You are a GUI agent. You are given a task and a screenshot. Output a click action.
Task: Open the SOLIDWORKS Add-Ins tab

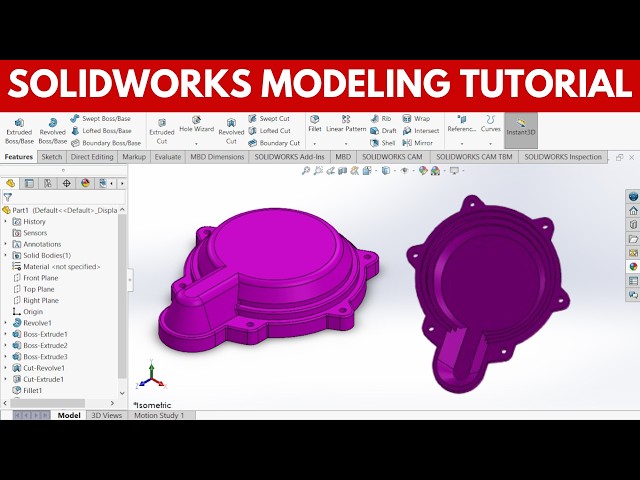point(289,157)
